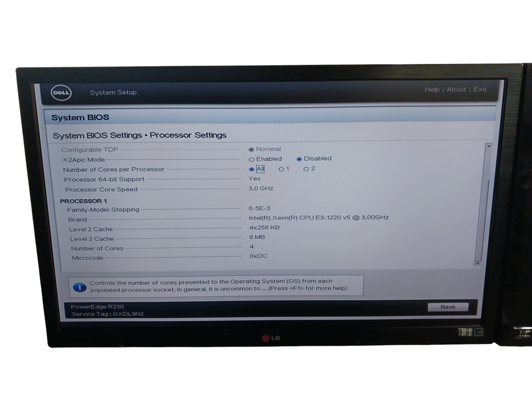Click the Back button
The height and width of the screenshot is (399, 532).
[x=448, y=307]
